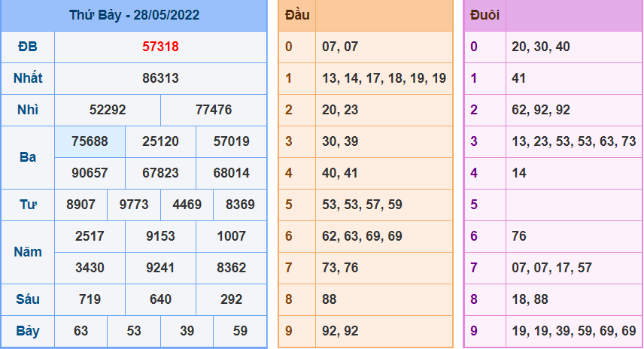Select Đuôi row 1 value 41
Screen dimensions: 644x349
(518, 78)
